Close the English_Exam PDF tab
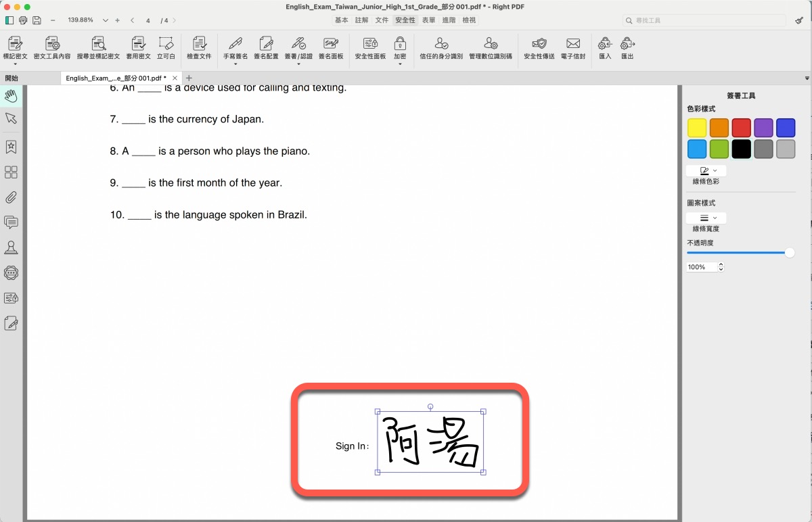The height and width of the screenshot is (522, 812). click(x=175, y=78)
